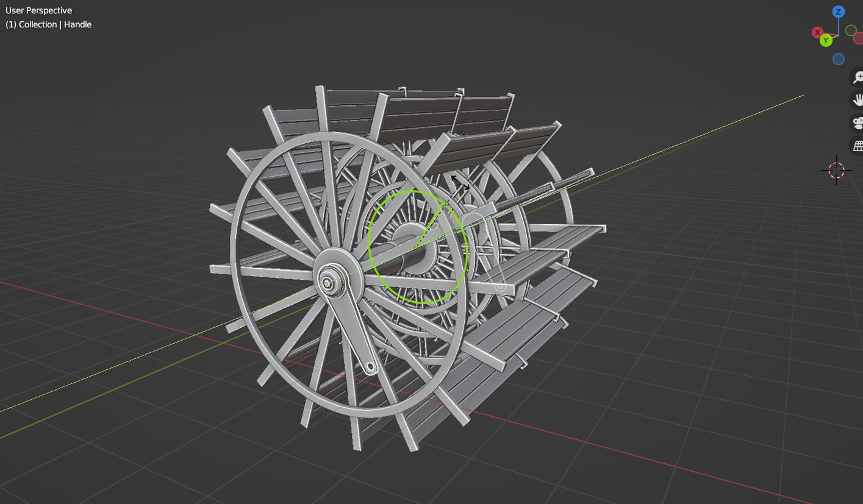Click the unlabeled blue negative Z gizmo circle
The width and height of the screenshot is (863, 504).
coord(839,59)
